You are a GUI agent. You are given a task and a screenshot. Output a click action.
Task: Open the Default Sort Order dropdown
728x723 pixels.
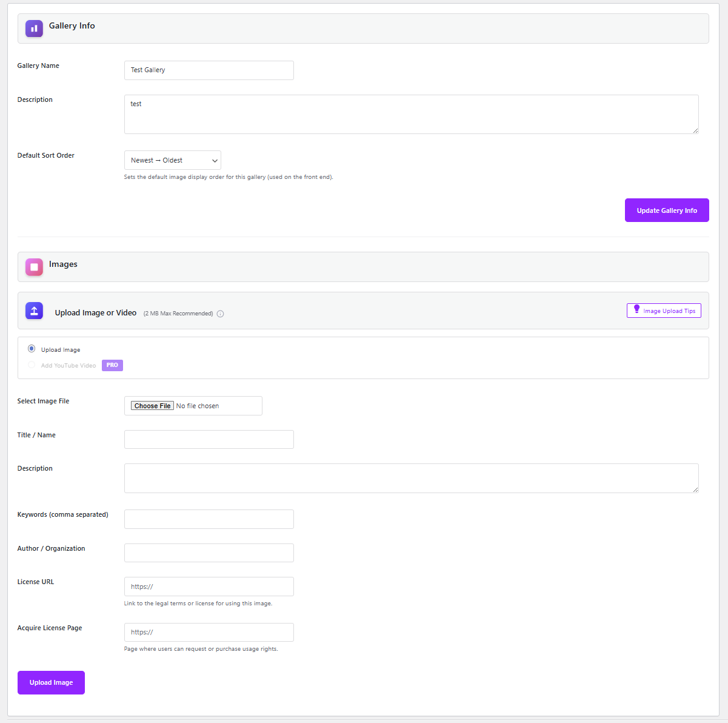point(172,160)
